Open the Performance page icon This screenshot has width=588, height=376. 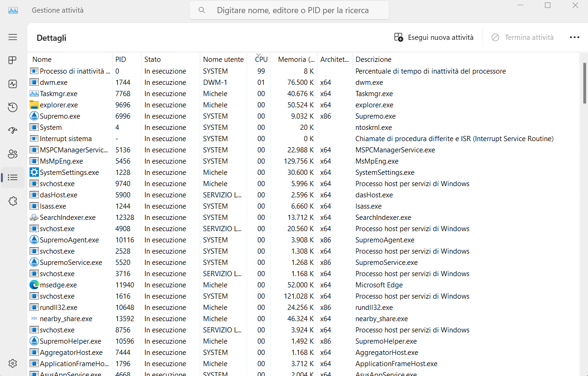pos(13,84)
